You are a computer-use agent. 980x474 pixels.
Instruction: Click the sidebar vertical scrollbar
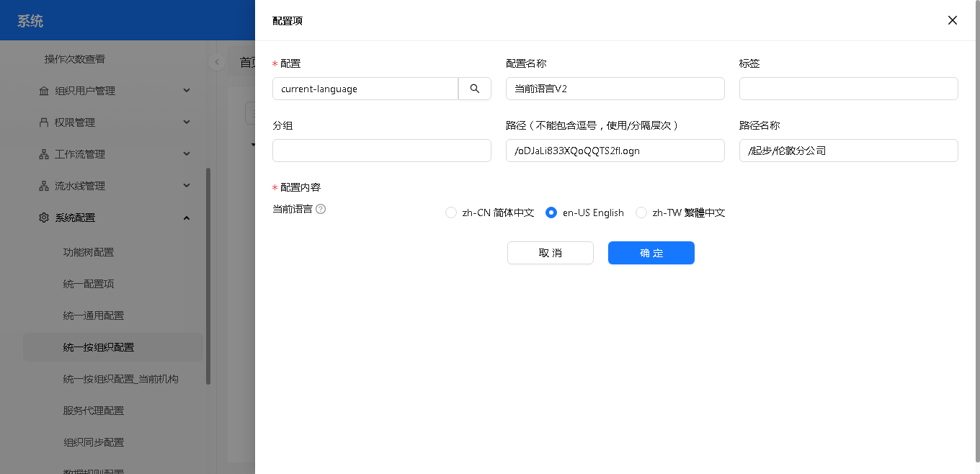(x=208, y=274)
